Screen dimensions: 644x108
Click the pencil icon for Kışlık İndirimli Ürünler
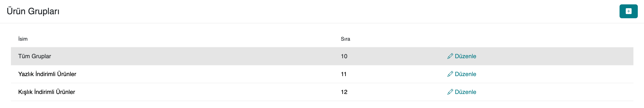[x=450, y=92]
